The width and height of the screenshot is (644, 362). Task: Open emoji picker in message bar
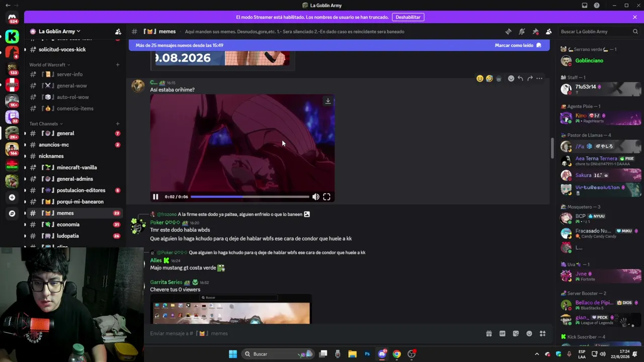click(x=529, y=333)
